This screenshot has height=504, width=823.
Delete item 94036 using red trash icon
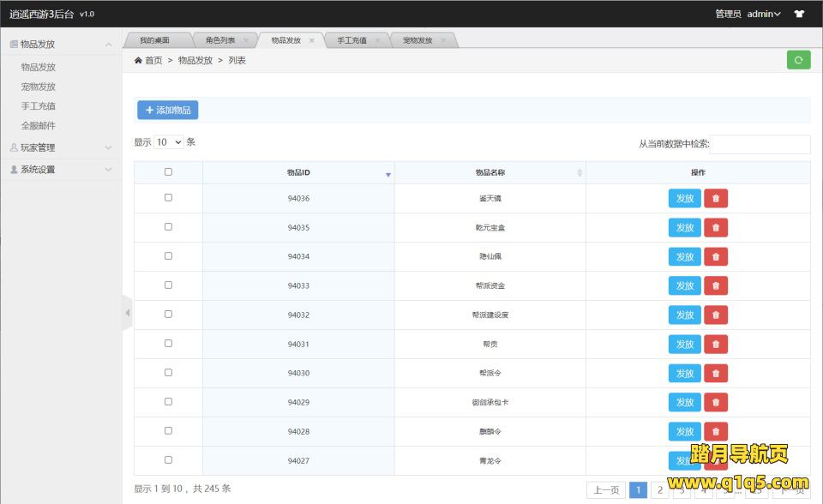pyautogui.click(x=716, y=199)
